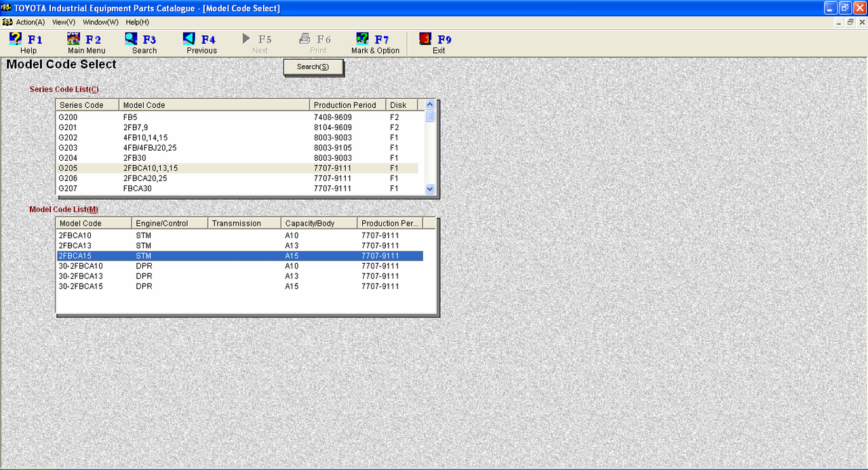
Task: Select the highlighted 2FBCA15 STM row
Action: point(240,256)
